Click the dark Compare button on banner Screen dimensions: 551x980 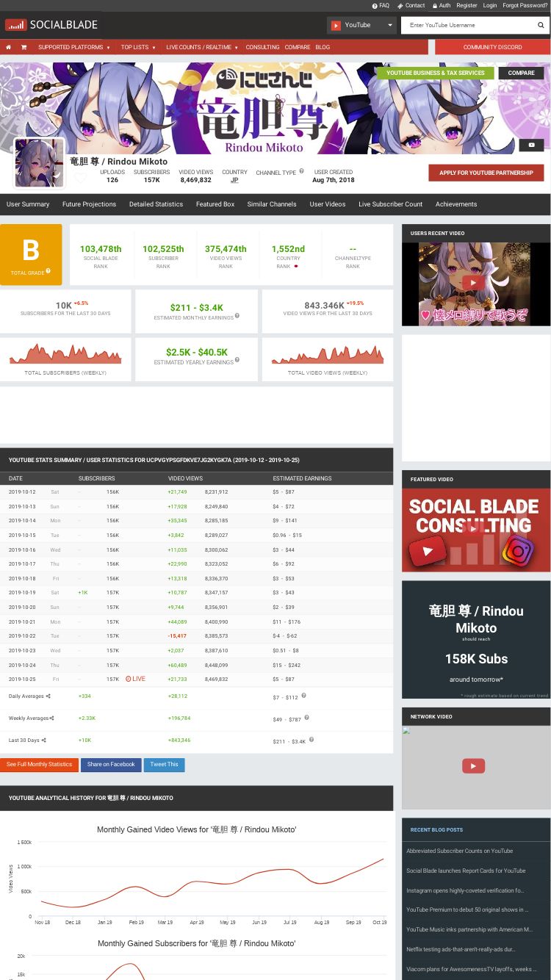click(x=521, y=73)
